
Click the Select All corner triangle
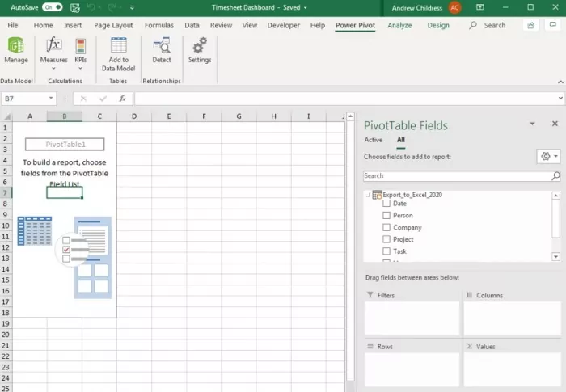pos(6,116)
